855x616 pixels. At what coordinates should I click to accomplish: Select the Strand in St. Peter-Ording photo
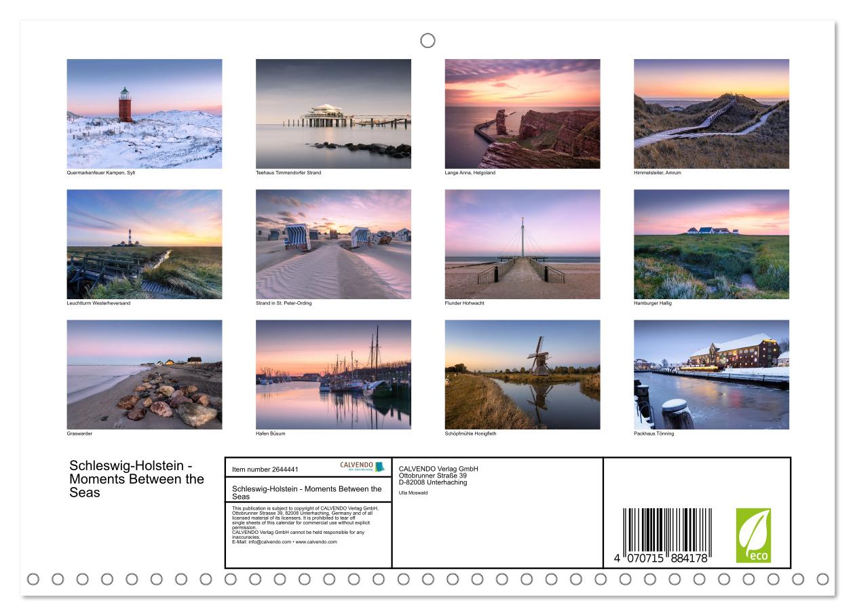[333, 244]
